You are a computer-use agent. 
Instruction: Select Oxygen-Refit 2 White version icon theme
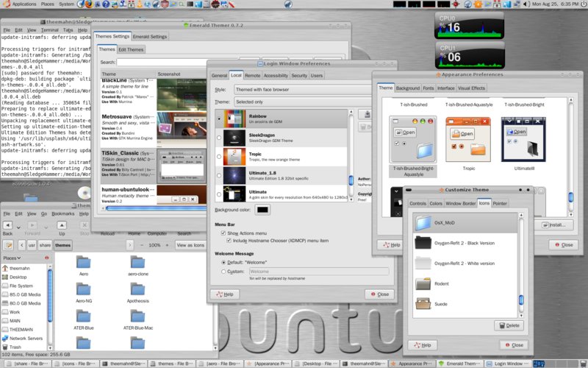coord(465,263)
